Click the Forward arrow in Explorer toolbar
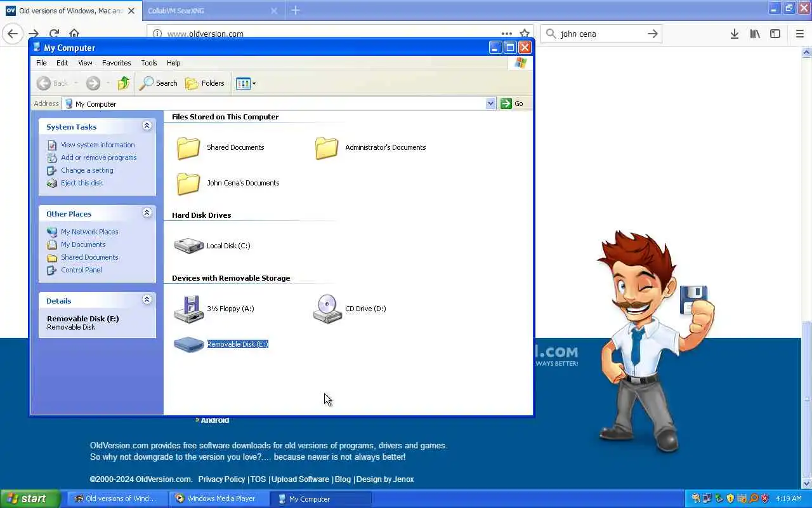 tap(93, 83)
